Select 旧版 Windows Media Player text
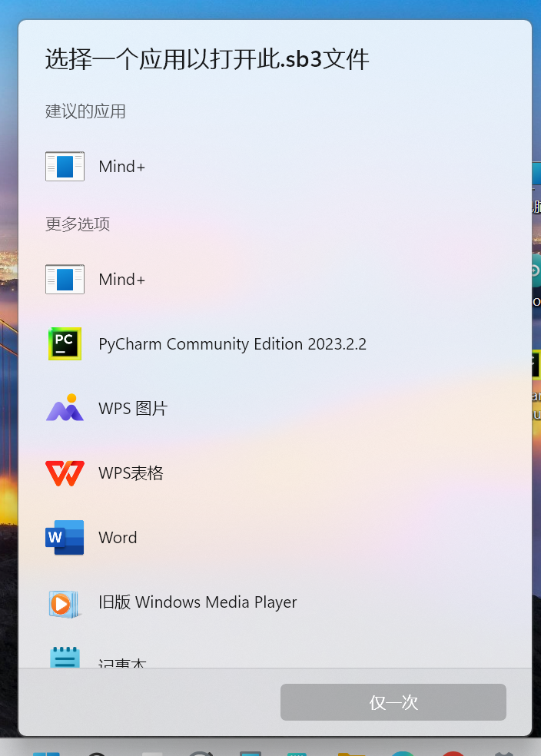 [197, 602]
